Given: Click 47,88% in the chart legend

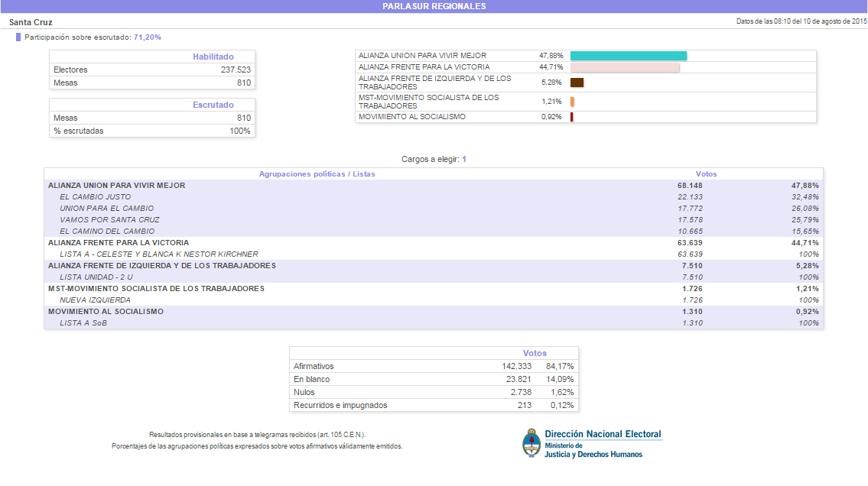Looking at the screenshot, I should click(x=551, y=56).
